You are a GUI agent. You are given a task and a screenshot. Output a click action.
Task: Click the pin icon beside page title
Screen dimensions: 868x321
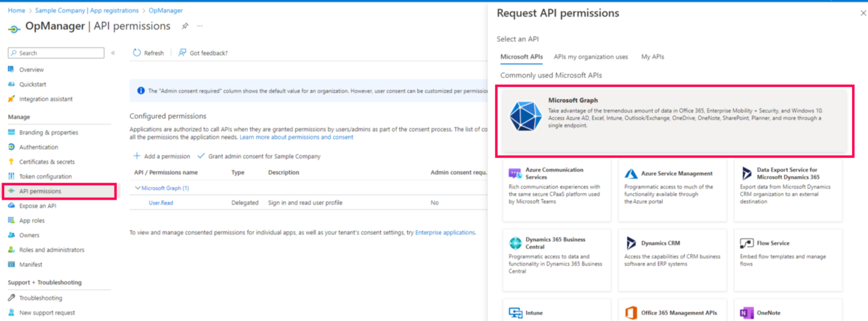pyautogui.click(x=185, y=26)
